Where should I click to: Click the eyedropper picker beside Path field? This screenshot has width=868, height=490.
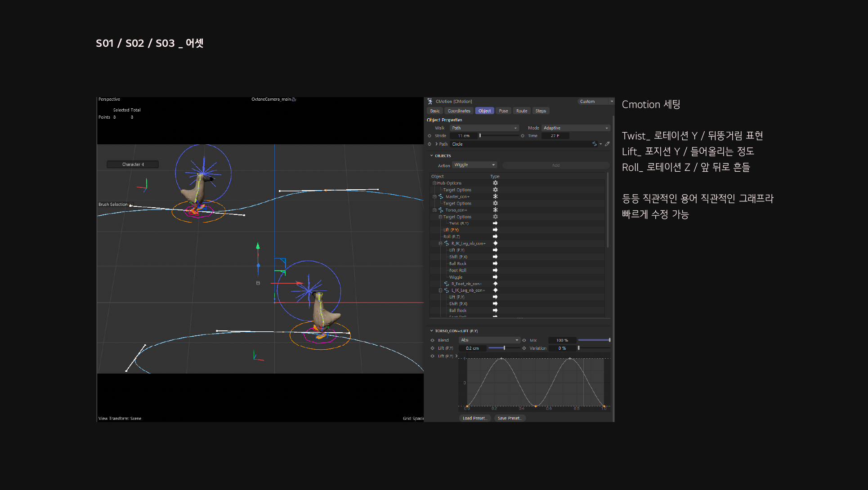607,144
